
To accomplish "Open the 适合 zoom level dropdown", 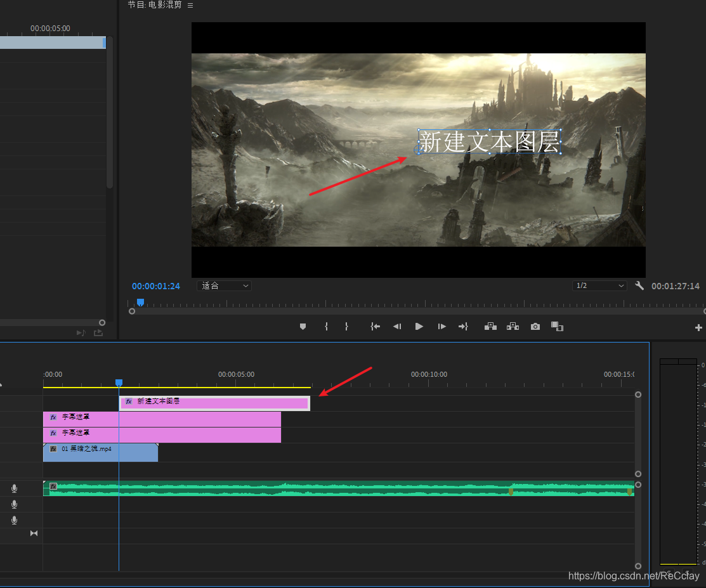I will [224, 285].
